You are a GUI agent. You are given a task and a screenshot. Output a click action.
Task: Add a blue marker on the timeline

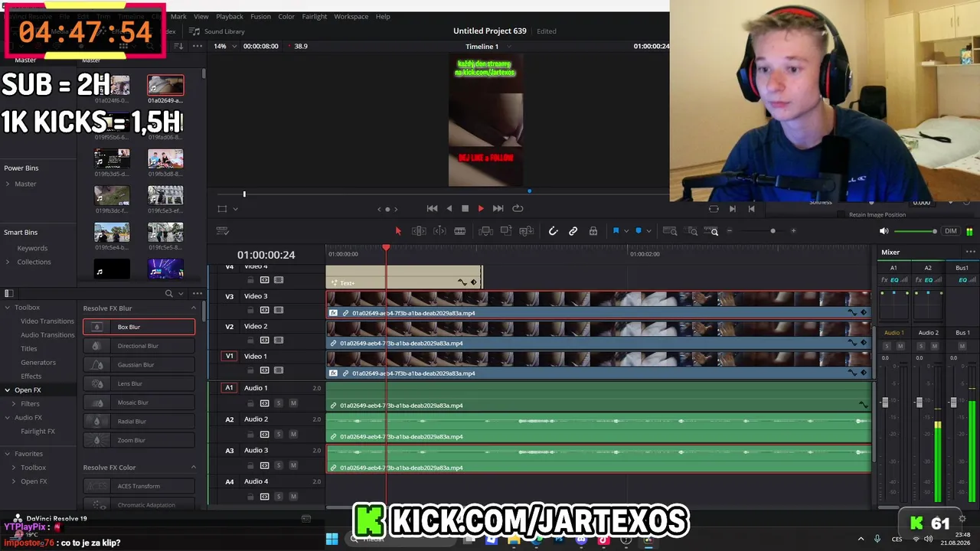pos(639,231)
